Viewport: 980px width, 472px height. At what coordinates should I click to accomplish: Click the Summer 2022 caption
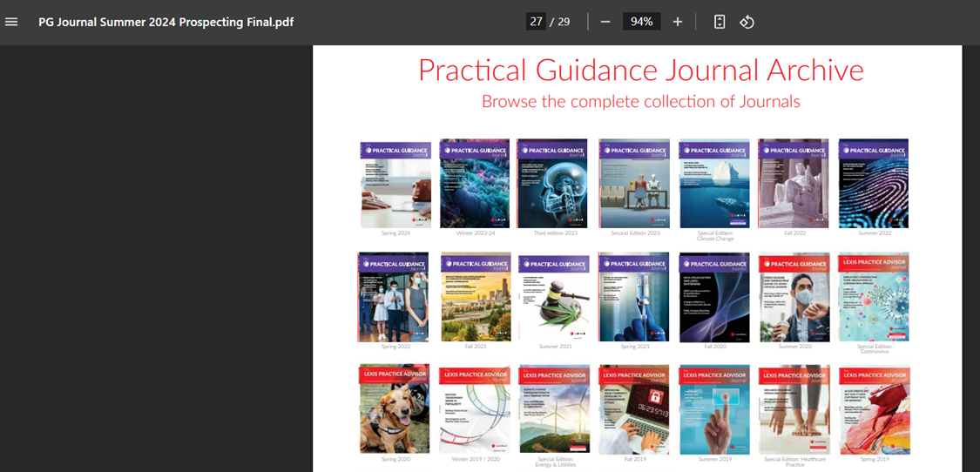(874, 233)
